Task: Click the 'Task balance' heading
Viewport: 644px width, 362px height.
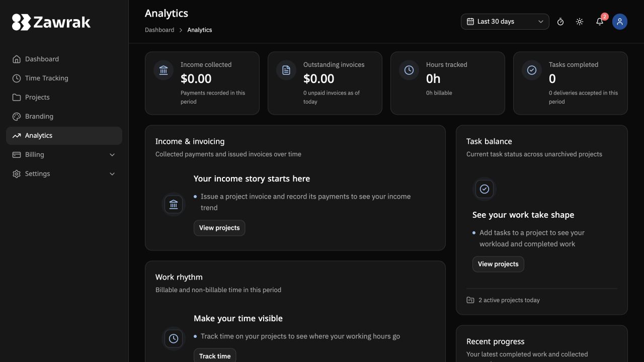Action: tap(489, 141)
